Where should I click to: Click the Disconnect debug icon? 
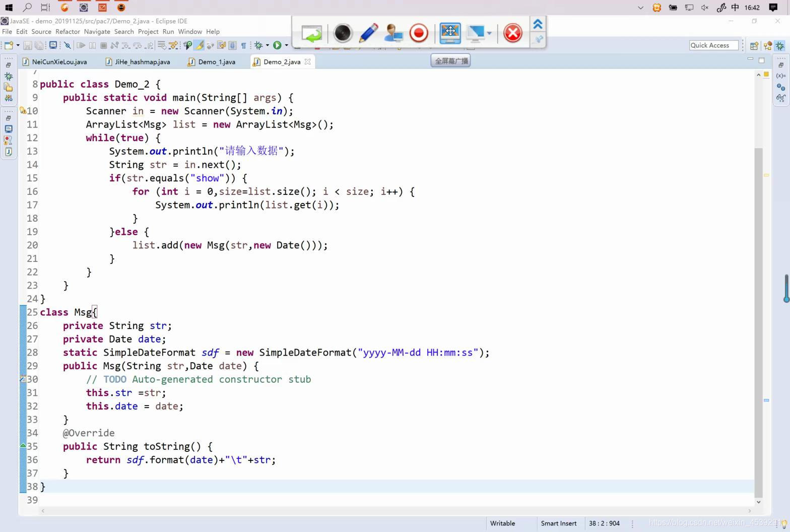tap(114, 45)
